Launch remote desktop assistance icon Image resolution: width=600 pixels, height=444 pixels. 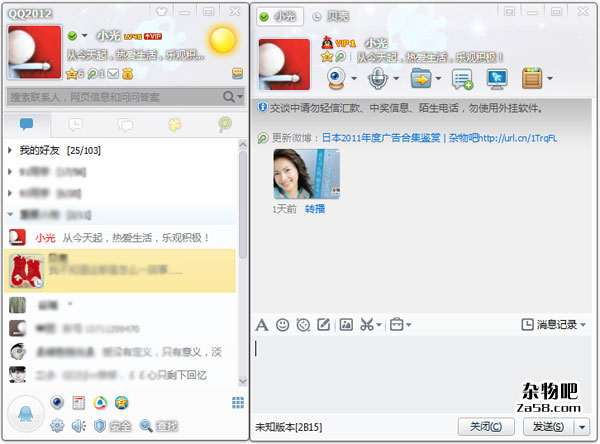(x=497, y=78)
